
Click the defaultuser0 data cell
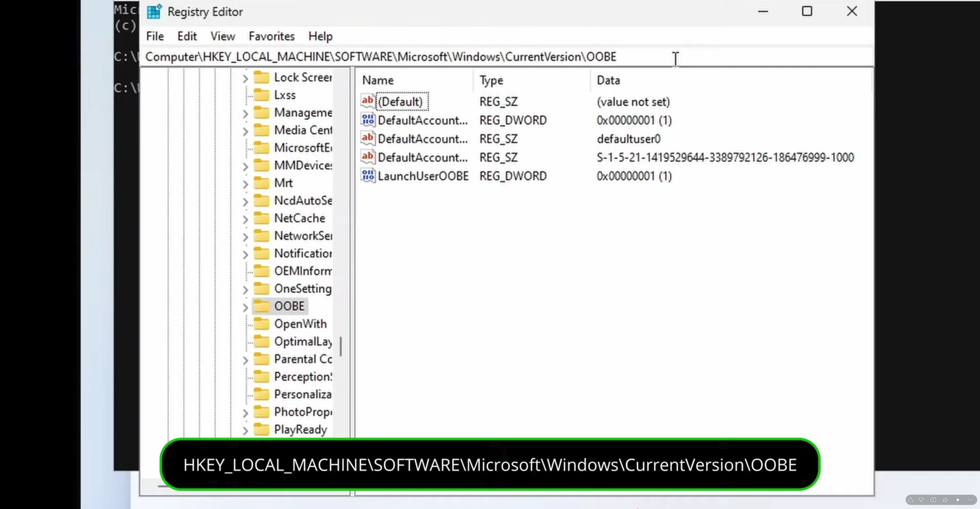(628, 139)
